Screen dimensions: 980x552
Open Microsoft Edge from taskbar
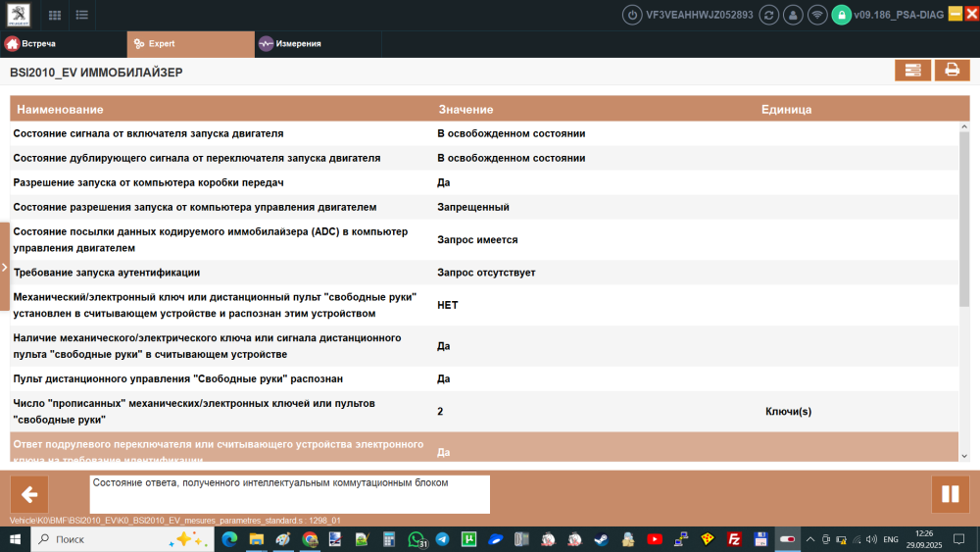tap(229, 539)
